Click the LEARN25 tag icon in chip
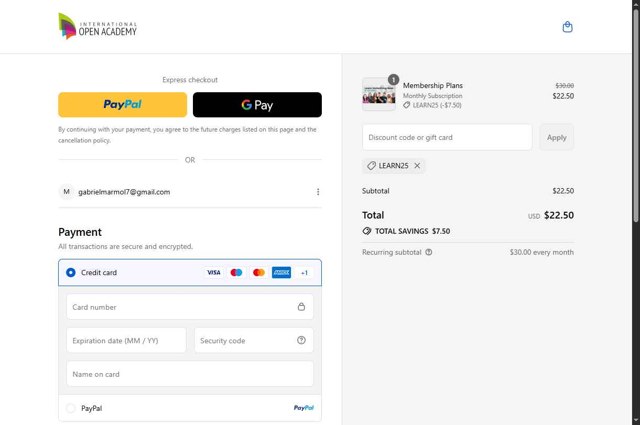 371,165
